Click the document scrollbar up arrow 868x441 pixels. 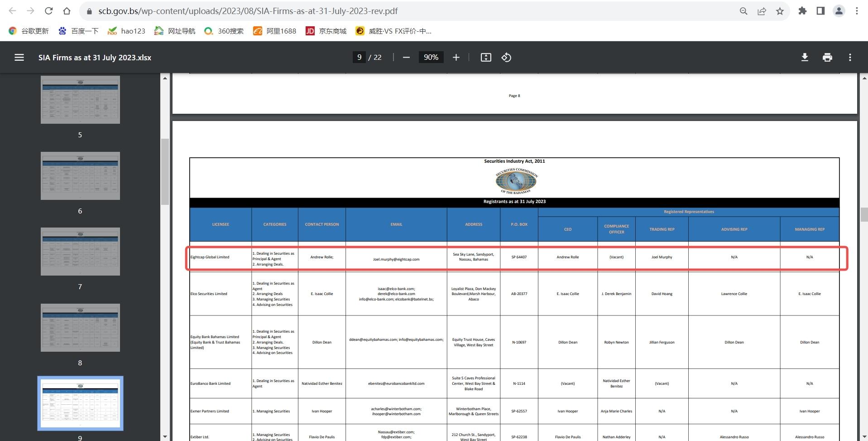pos(864,78)
